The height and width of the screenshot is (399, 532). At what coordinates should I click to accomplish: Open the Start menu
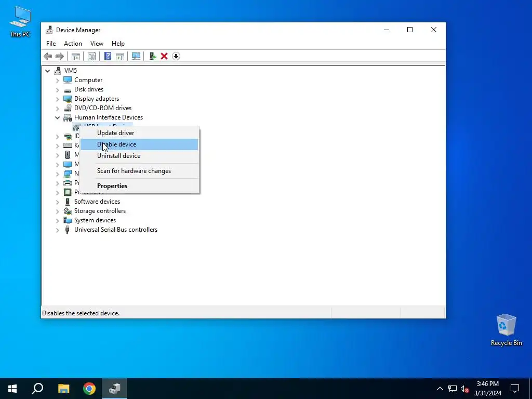[12, 389]
